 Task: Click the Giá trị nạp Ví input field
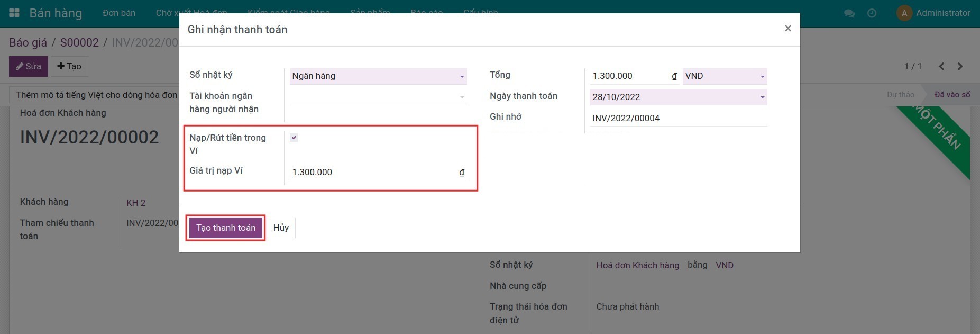[373, 173]
